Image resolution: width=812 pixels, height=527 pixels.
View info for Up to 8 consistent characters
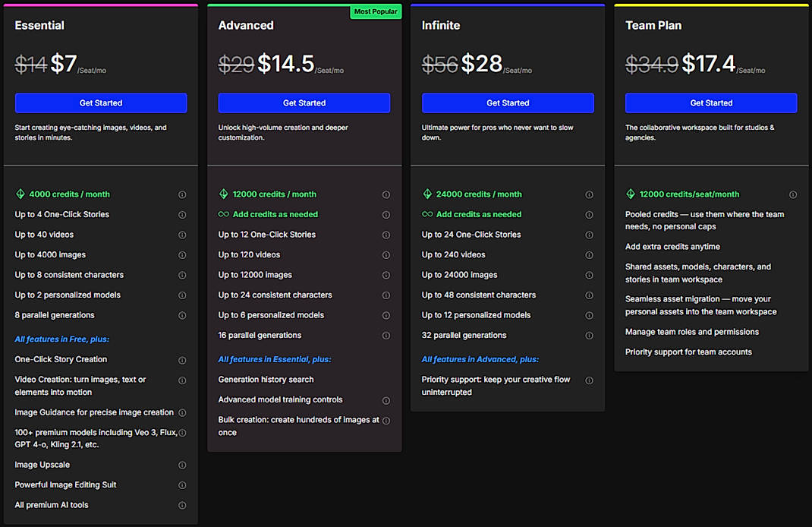182,275
